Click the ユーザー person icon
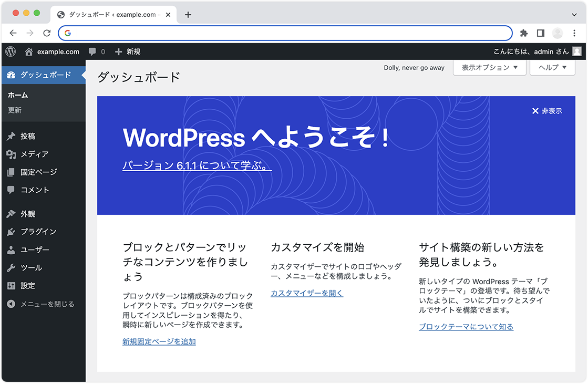The width and height of the screenshot is (588, 384). 11,250
